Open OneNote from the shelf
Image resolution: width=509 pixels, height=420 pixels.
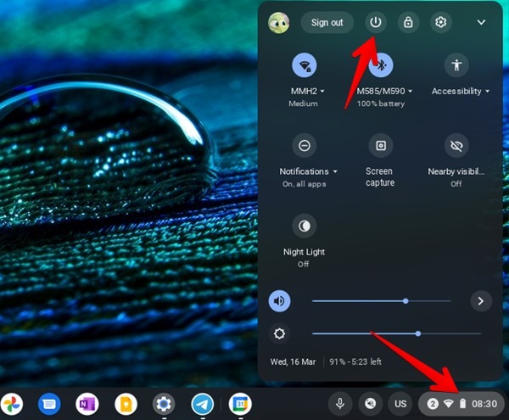87,404
